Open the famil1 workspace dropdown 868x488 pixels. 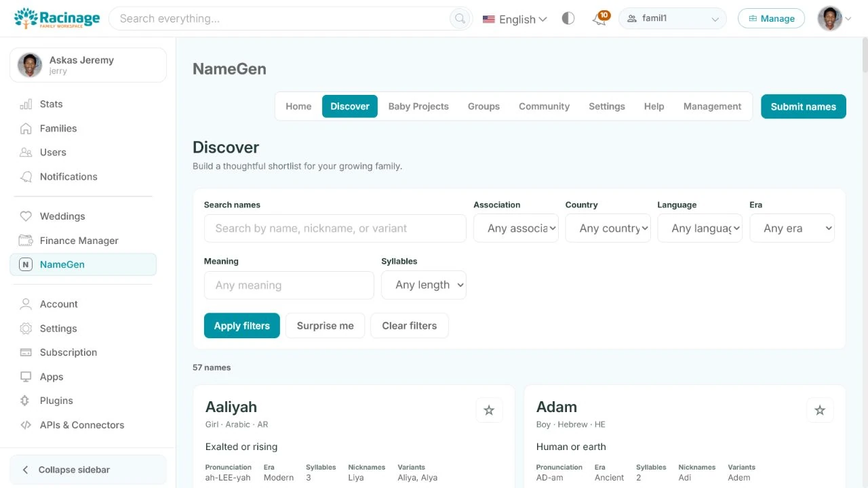672,18
